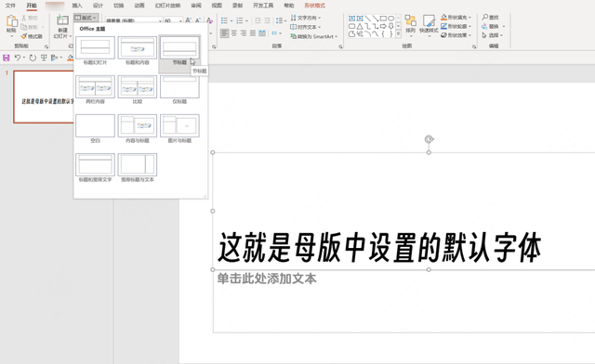Click the Paste (粘贴) clipboard icon
The width and height of the screenshot is (595, 364).
click(11, 21)
